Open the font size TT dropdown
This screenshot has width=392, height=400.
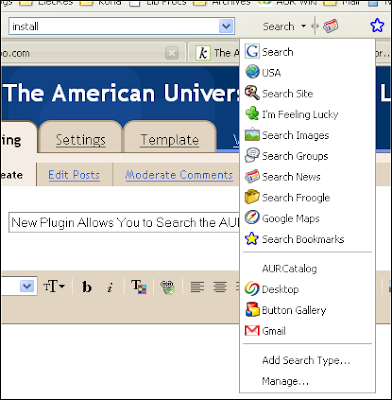[x=54, y=286]
